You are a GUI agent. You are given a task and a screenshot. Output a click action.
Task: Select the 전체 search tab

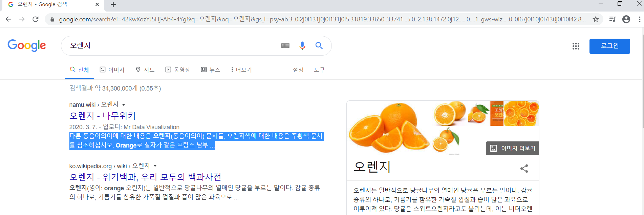(x=80, y=70)
